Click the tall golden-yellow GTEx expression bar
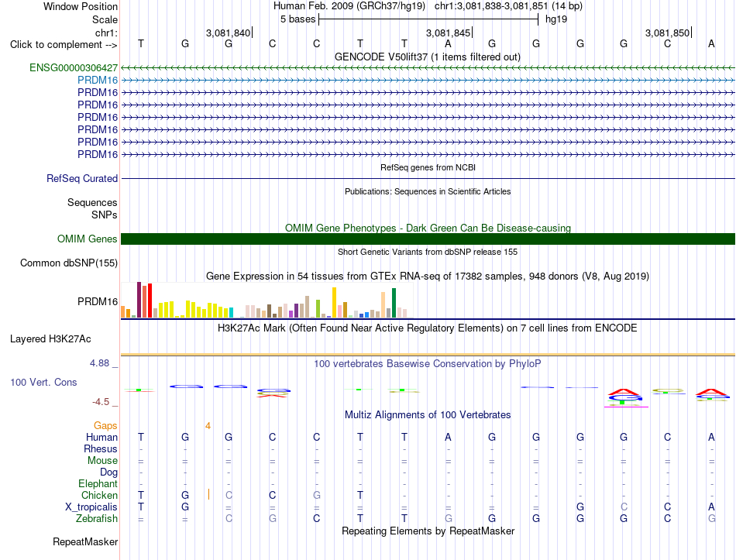The height and width of the screenshot is (560, 736). coord(334,303)
